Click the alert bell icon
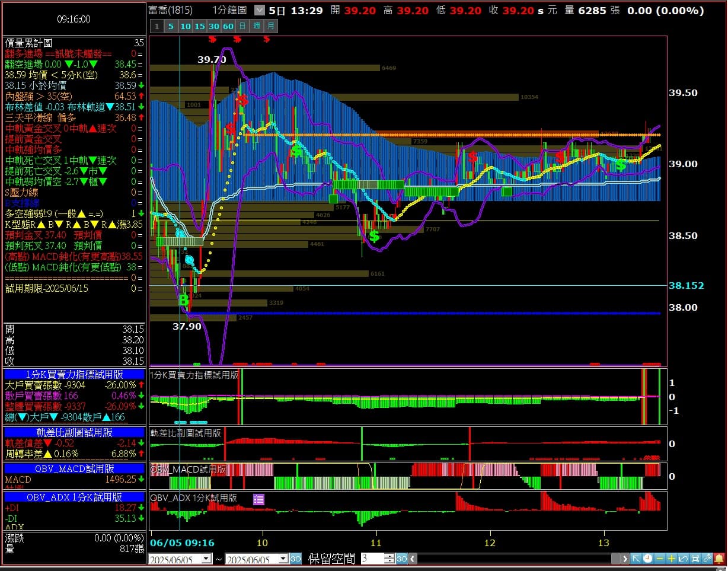728x571 pixels. [719, 559]
